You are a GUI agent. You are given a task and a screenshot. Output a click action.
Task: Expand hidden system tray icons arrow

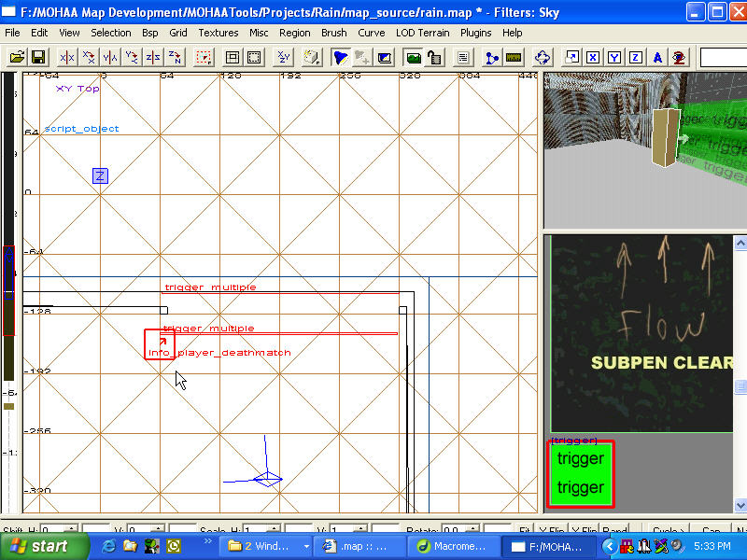coord(610,546)
